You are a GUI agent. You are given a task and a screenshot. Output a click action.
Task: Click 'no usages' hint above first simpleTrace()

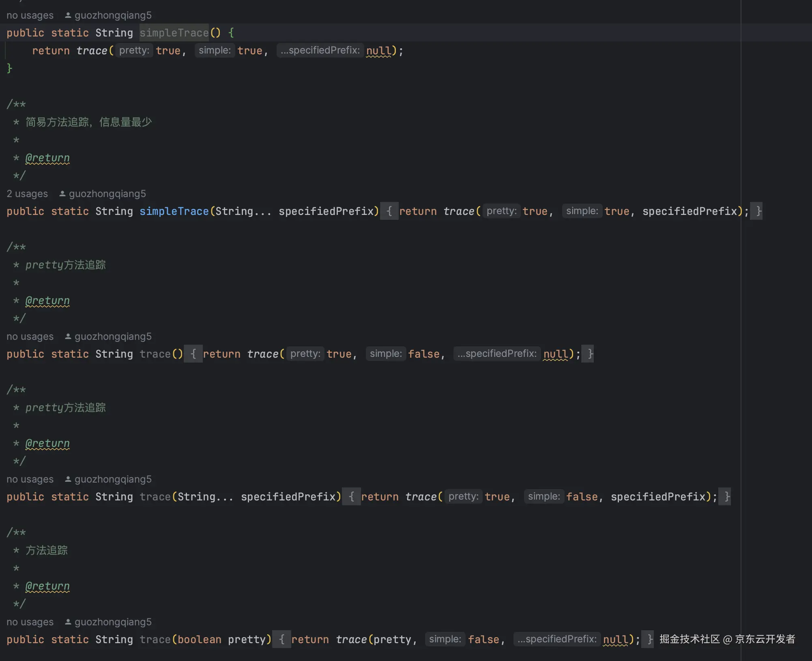click(x=30, y=15)
